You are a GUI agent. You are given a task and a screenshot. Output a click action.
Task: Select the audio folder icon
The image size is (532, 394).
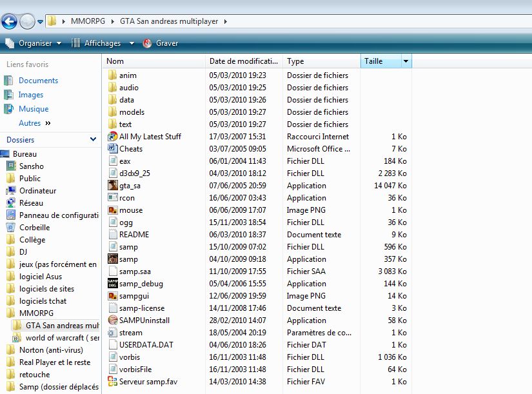click(x=112, y=87)
